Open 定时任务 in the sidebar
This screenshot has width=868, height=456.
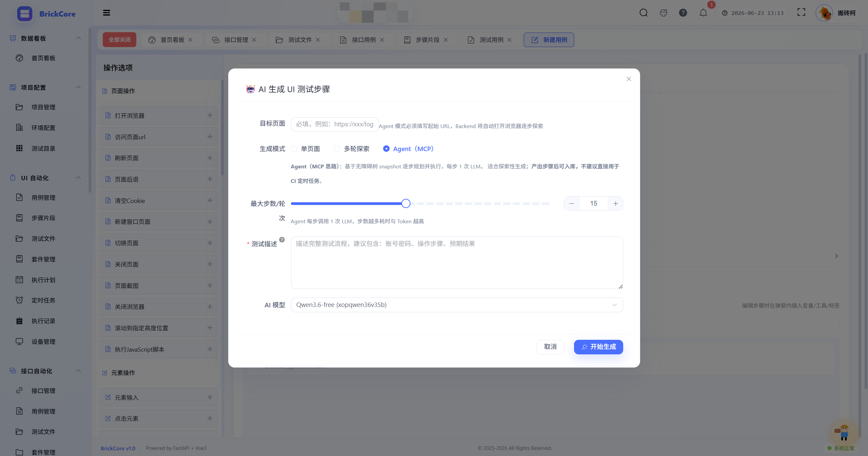(43, 300)
